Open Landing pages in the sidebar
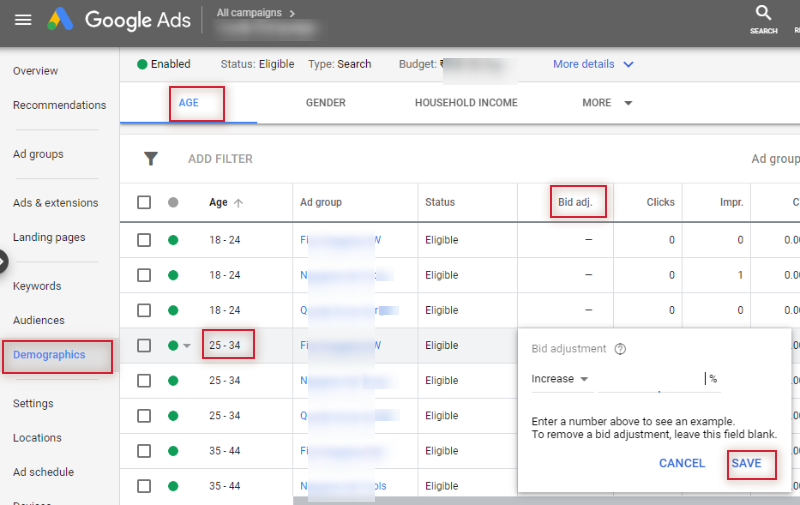 pyautogui.click(x=49, y=237)
